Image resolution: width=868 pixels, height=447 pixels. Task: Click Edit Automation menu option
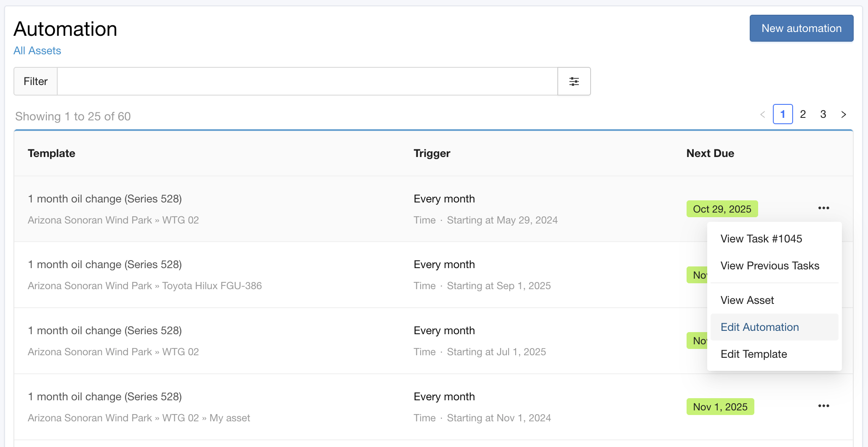click(759, 327)
